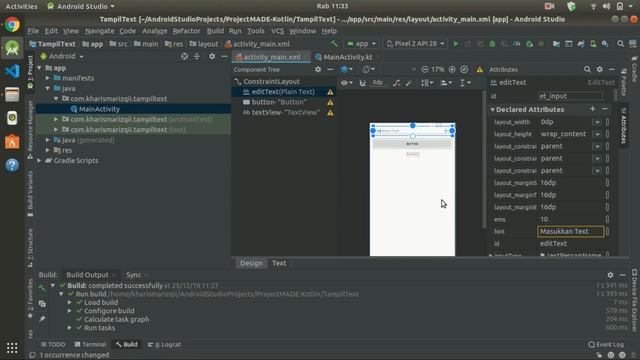Open the Logcat tool window
The image size is (640, 360).
click(164, 344)
